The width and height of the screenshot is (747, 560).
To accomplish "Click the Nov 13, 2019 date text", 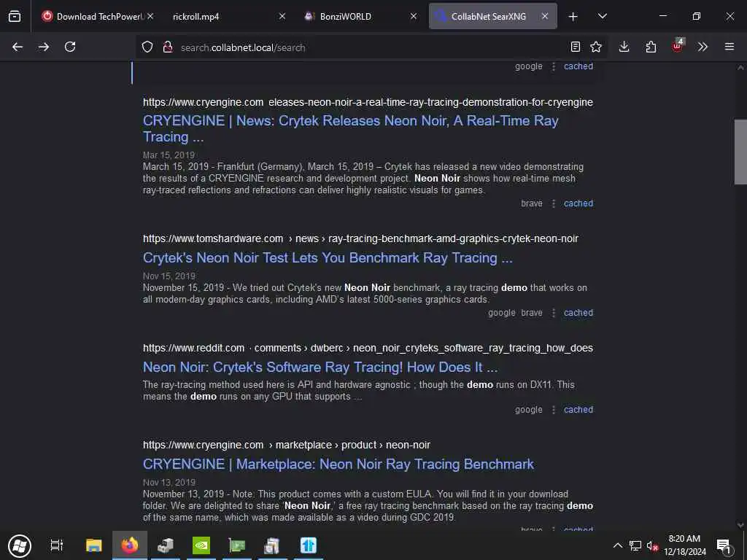I will [x=169, y=483].
